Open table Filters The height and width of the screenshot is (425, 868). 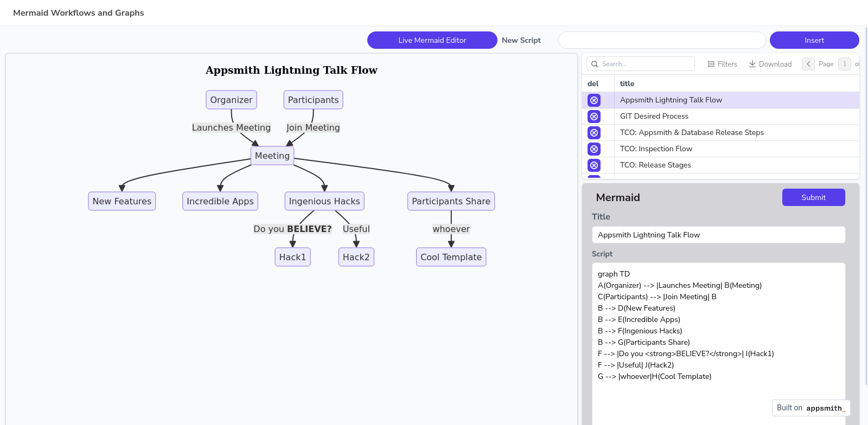722,64
